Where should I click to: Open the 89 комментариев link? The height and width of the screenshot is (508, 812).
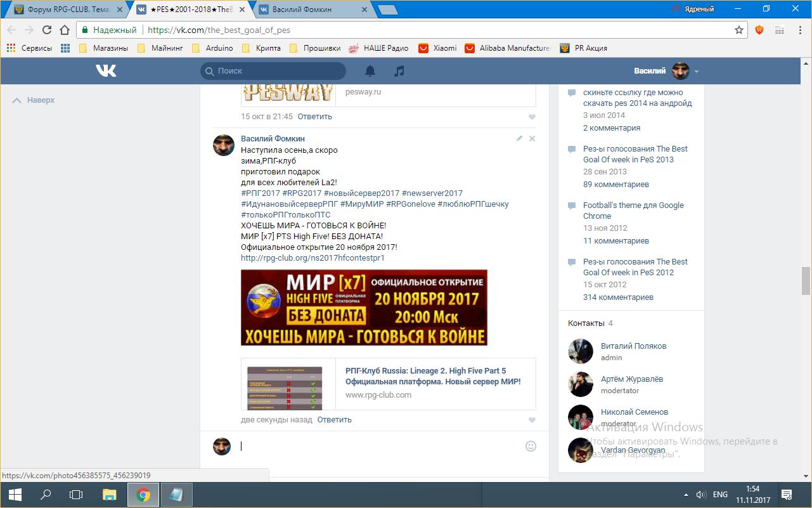616,185
